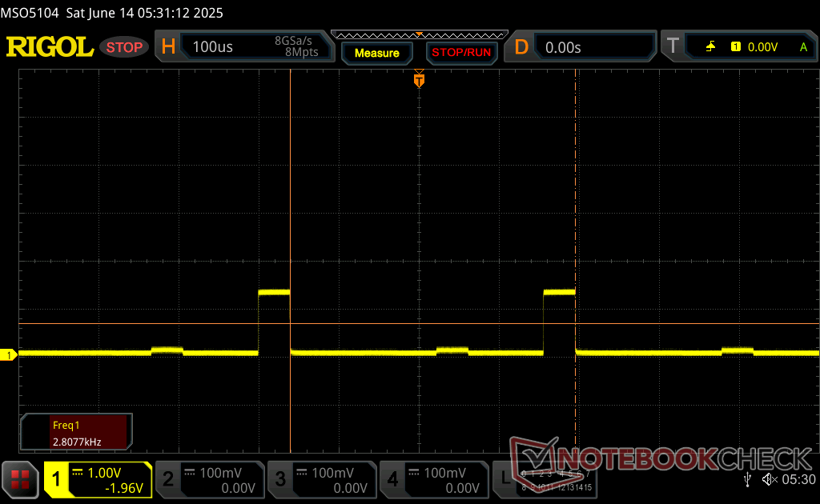Click the muted speaker icon
Image resolution: width=820 pixels, height=504 pixels.
tap(770, 479)
